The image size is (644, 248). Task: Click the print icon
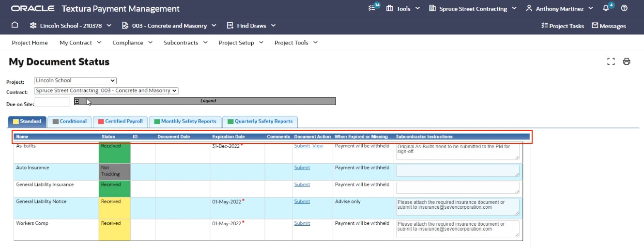[627, 62]
